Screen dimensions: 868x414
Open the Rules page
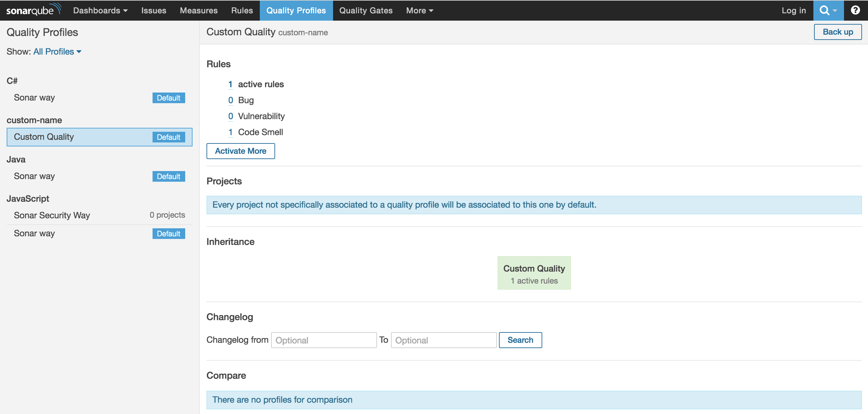(241, 10)
